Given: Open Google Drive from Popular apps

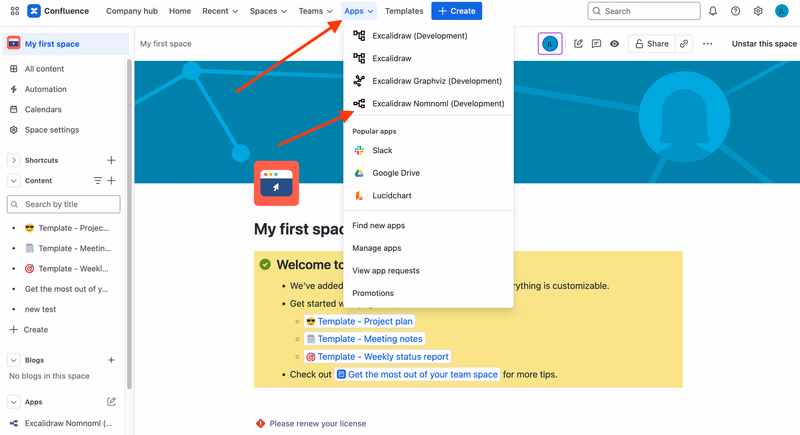Looking at the screenshot, I should pyautogui.click(x=429, y=173).
